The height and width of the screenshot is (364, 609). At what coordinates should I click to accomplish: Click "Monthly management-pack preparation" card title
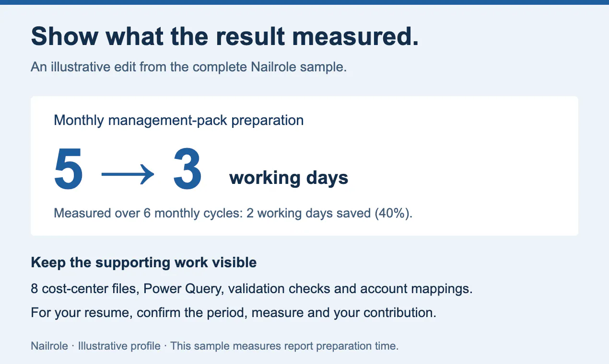click(179, 120)
